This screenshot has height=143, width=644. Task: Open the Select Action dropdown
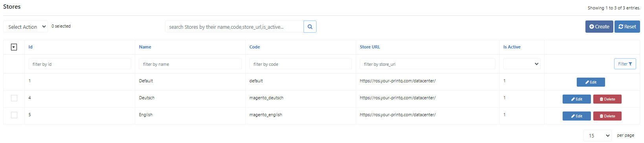point(26,27)
